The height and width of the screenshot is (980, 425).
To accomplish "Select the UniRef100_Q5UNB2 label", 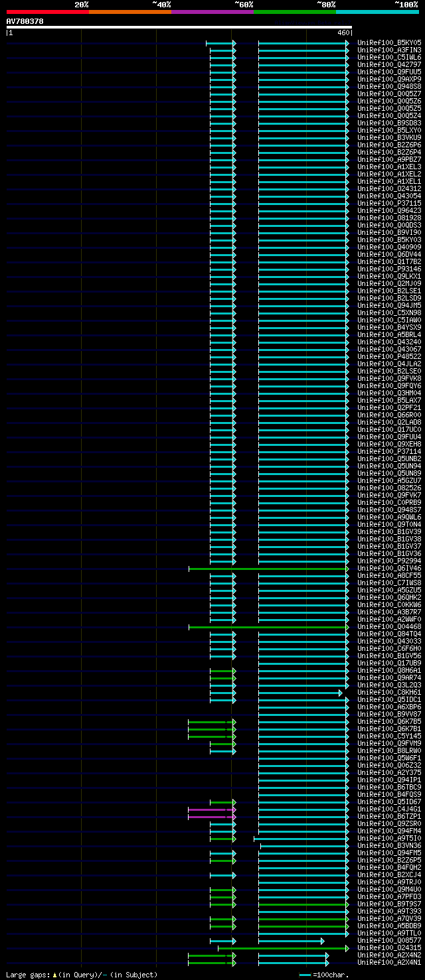I will pos(389,458).
